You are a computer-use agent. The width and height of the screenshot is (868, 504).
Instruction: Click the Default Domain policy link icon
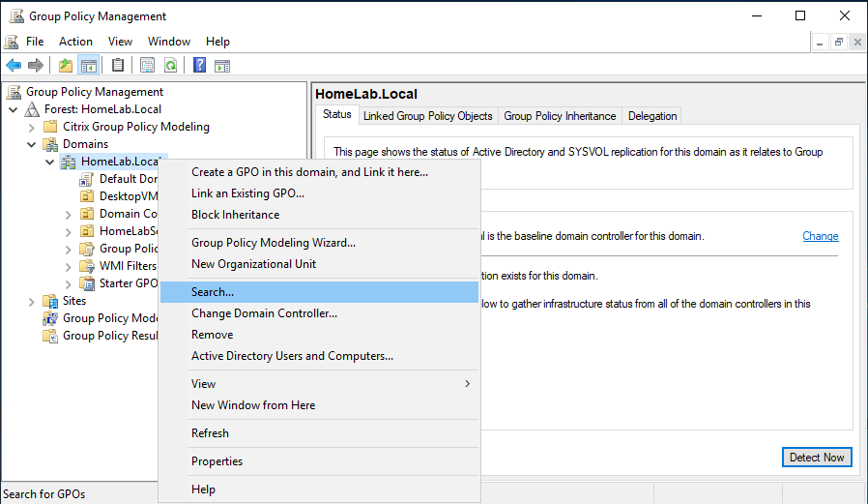(x=86, y=179)
